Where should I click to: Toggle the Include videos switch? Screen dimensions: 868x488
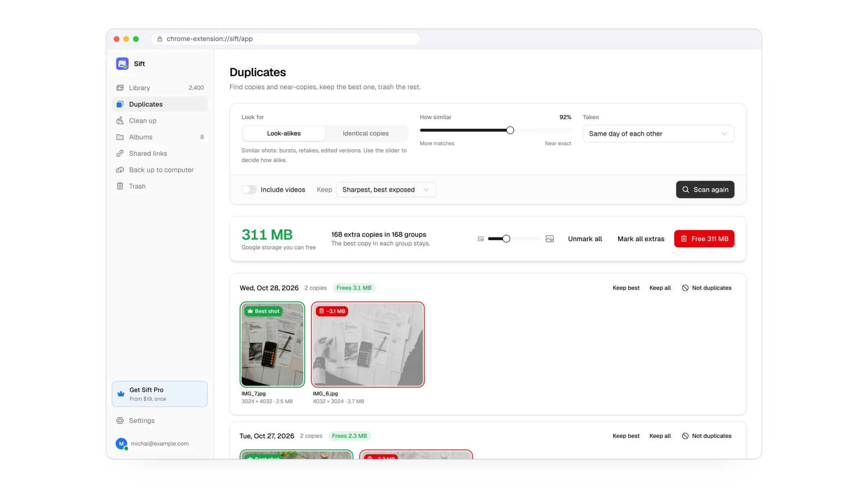click(249, 190)
